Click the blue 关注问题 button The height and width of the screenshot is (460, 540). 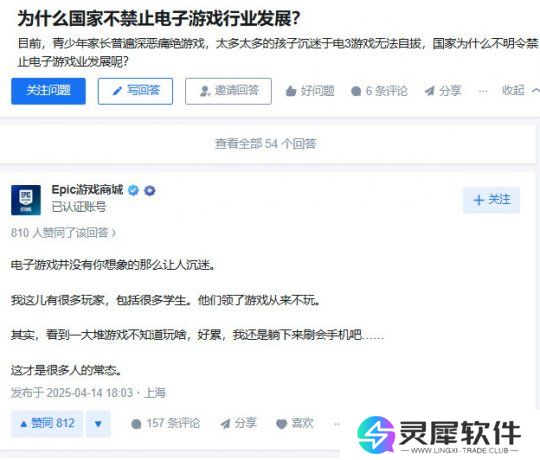coord(48,91)
